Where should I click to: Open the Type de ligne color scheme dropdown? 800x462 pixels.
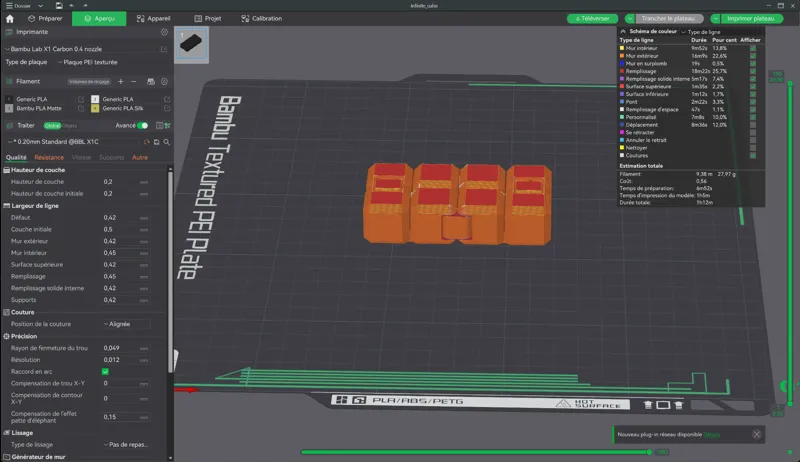[702, 32]
